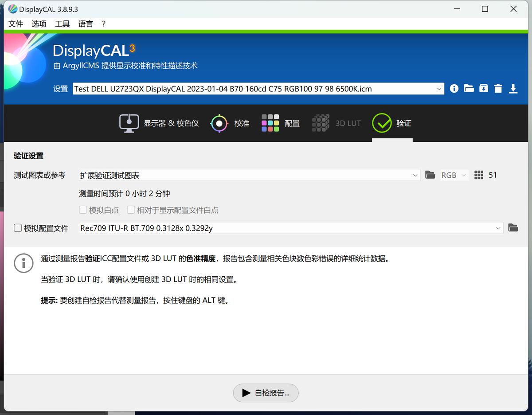Open the 工具 menu
Screen dimensions: 532x415
[x=62, y=23]
